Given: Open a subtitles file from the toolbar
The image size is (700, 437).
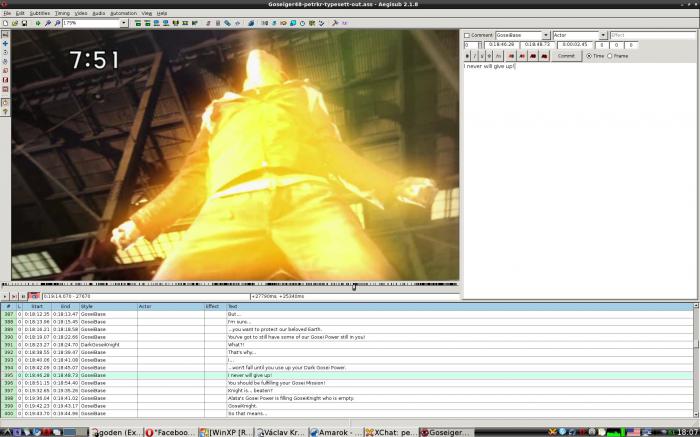Looking at the screenshot, I should (15, 23).
